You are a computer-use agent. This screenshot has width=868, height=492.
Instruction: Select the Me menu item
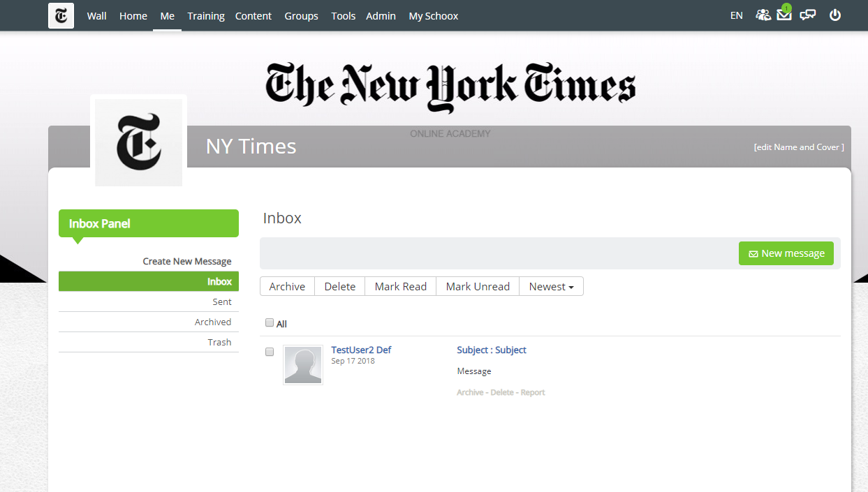[x=168, y=15]
